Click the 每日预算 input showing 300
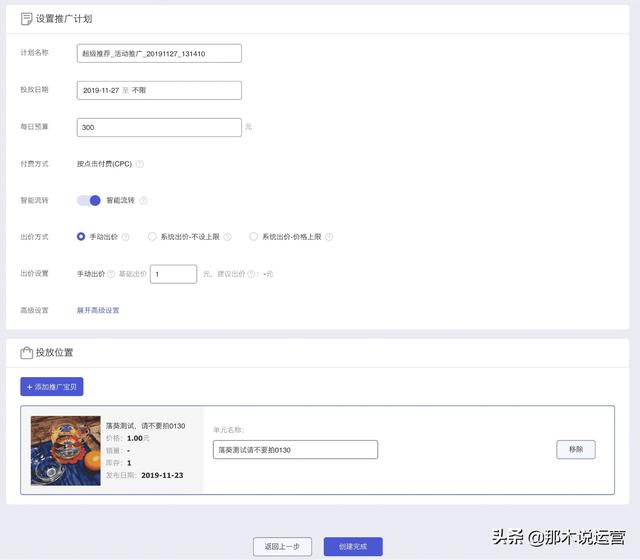 [x=159, y=127]
